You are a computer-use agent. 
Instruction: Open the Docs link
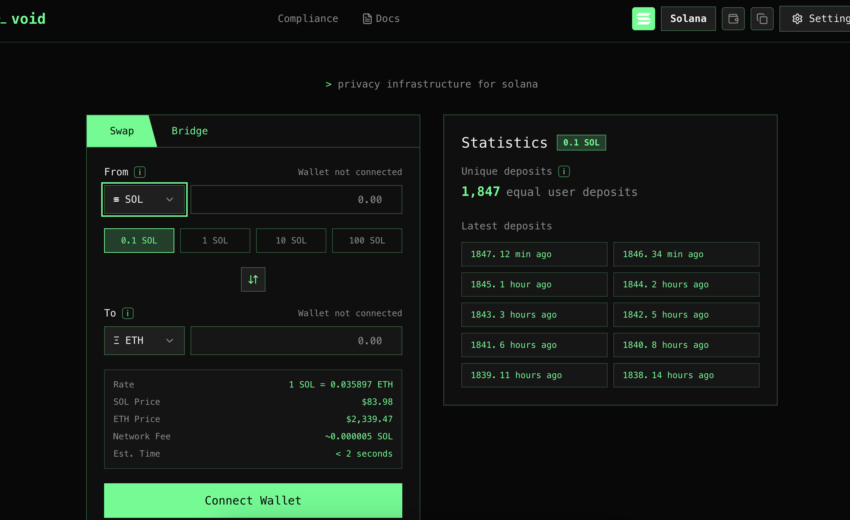[381, 18]
